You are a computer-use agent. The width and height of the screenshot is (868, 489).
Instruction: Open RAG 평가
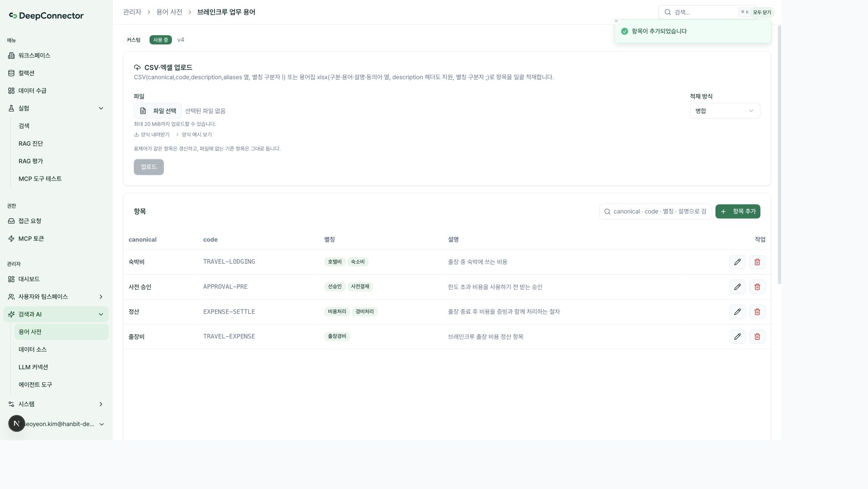click(x=61, y=161)
